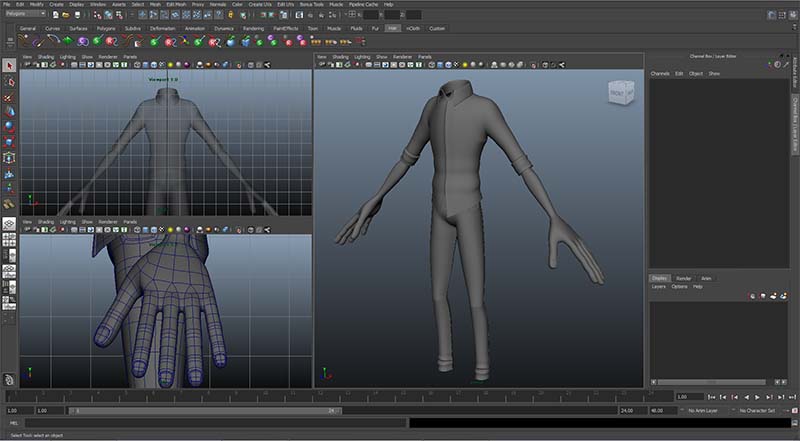The width and height of the screenshot is (800, 441).
Task: Open the Anim layer tab
Action: [706, 278]
